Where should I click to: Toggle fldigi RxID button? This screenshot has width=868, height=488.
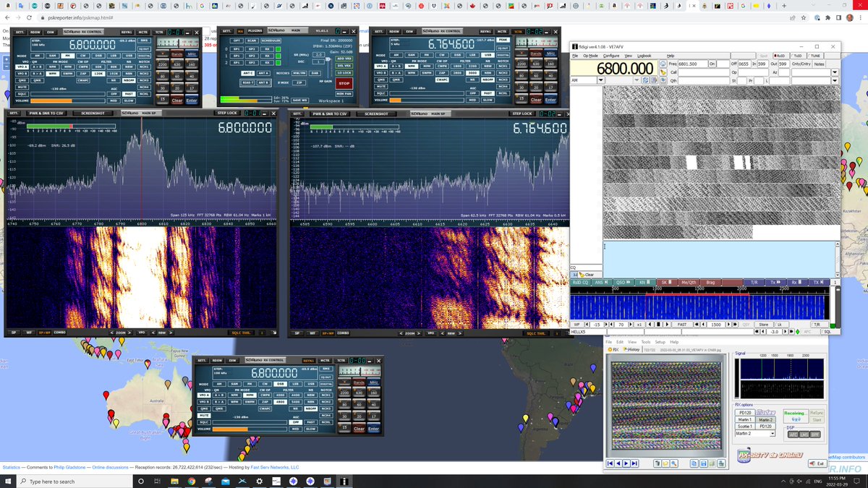[780, 56]
